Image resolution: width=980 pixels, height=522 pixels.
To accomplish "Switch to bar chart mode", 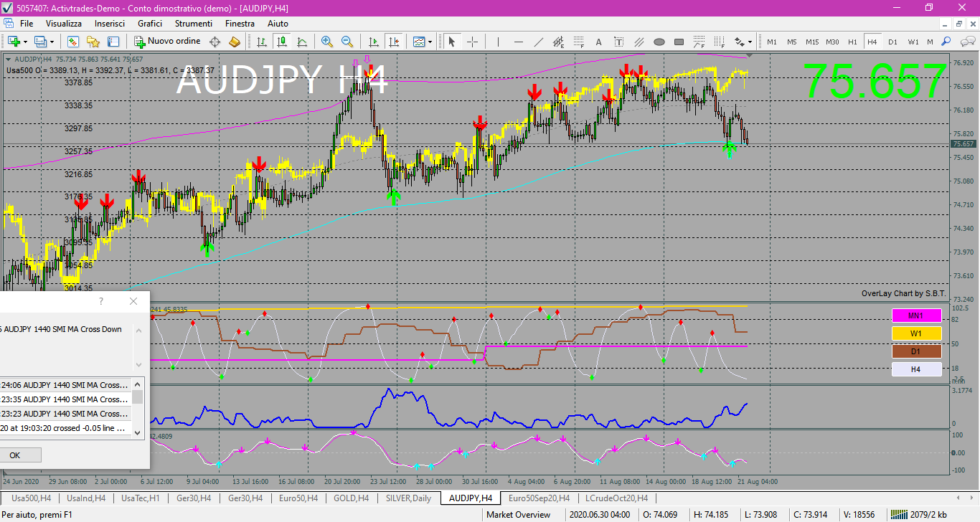I will [262, 42].
